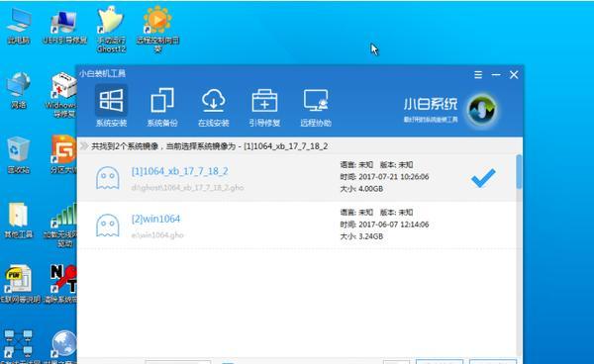
Task: Open the 网络 (Network) desktop icon
Action: pos(18,90)
